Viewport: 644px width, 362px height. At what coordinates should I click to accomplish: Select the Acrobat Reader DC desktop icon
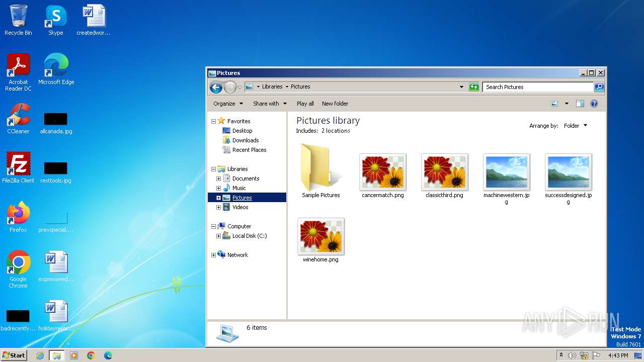pos(18,72)
